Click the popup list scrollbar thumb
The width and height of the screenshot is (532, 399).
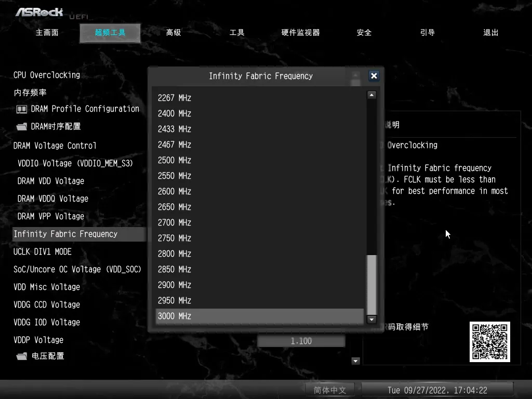click(x=372, y=285)
